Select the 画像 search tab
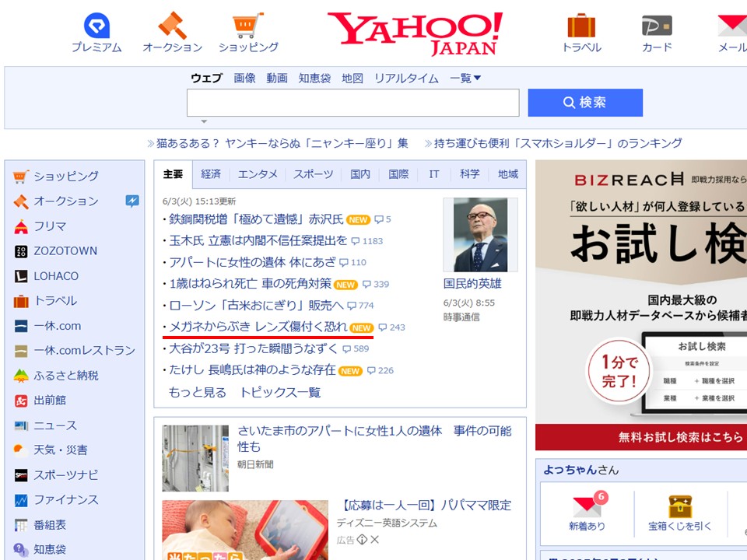This screenshot has width=747, height=560. [244, 78]
